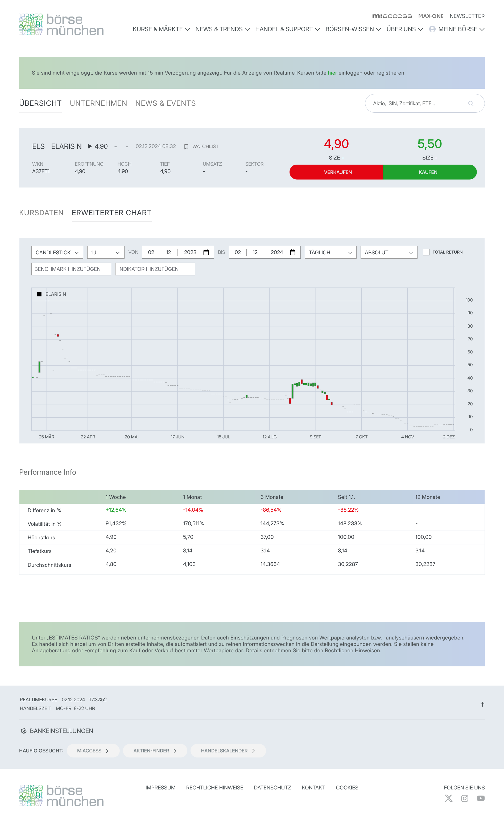The image size is (504, 819).
Task: Expand the 1J time range dropdown
Action: click(x=106, y=252)
